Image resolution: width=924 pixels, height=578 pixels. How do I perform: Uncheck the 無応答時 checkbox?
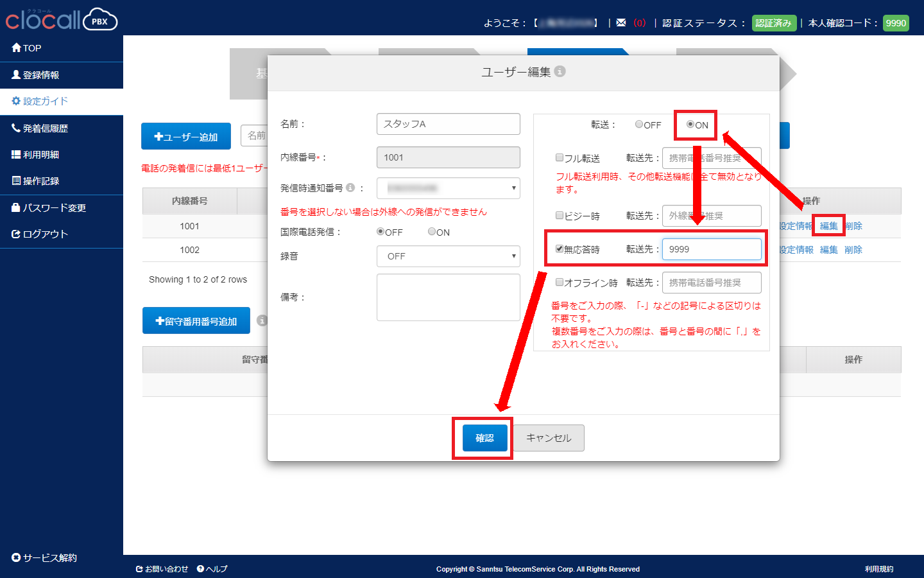(x=560, y=249)
